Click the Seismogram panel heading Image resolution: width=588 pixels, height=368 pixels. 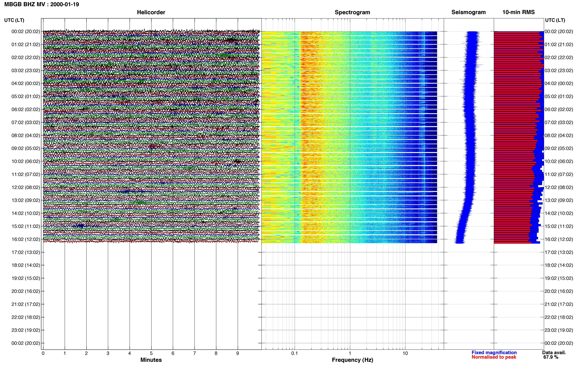point(468,12)
